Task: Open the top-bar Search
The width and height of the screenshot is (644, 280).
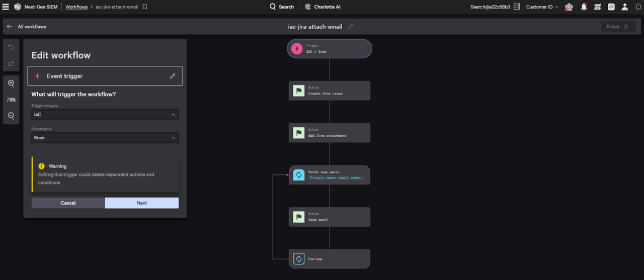Action: pyautogui.click(x=282, y=7)
